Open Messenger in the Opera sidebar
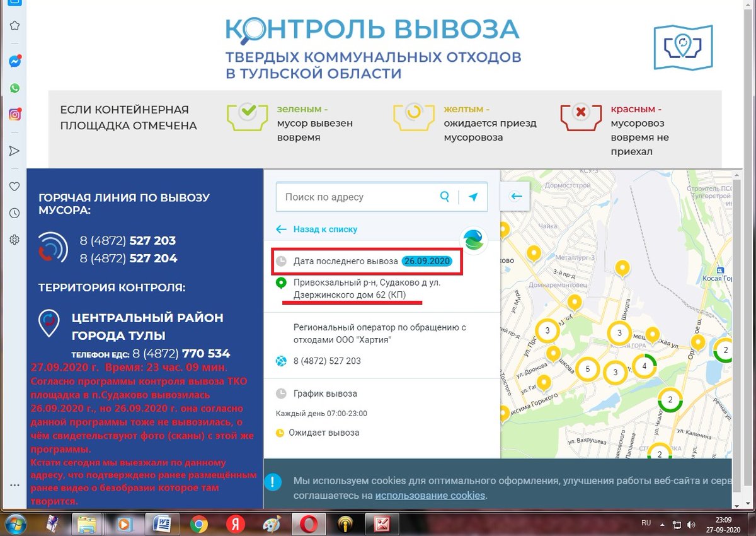The image size is (756, 536). click(15, 61)
